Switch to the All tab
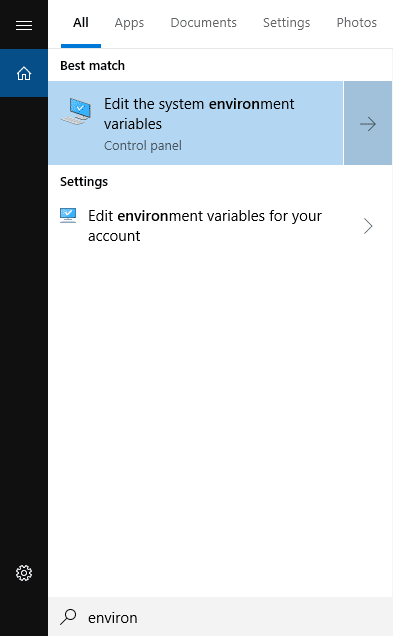Viewport: 393px width, 636px height. coord(81,23)
